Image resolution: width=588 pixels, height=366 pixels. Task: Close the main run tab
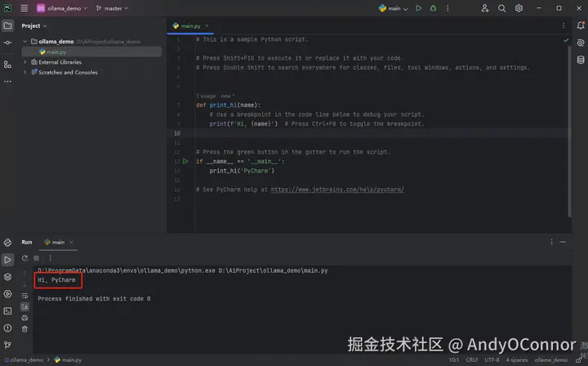click(71, 243)
